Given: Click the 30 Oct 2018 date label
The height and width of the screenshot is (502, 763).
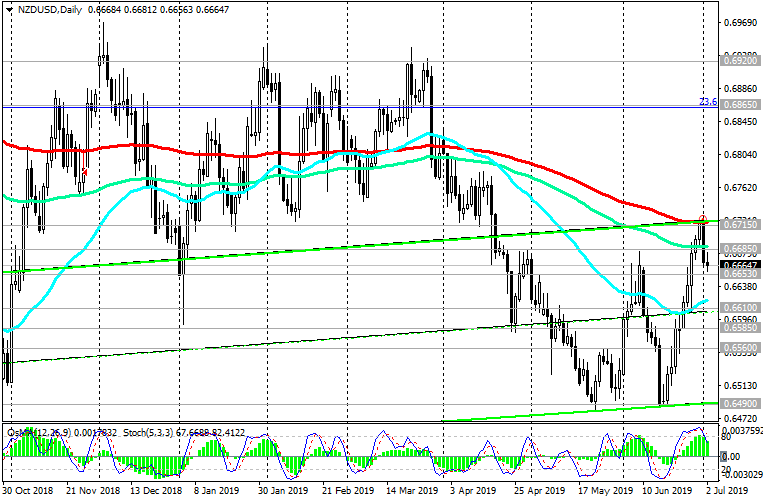Looking at the screenshot, I should tap(29, 493).
